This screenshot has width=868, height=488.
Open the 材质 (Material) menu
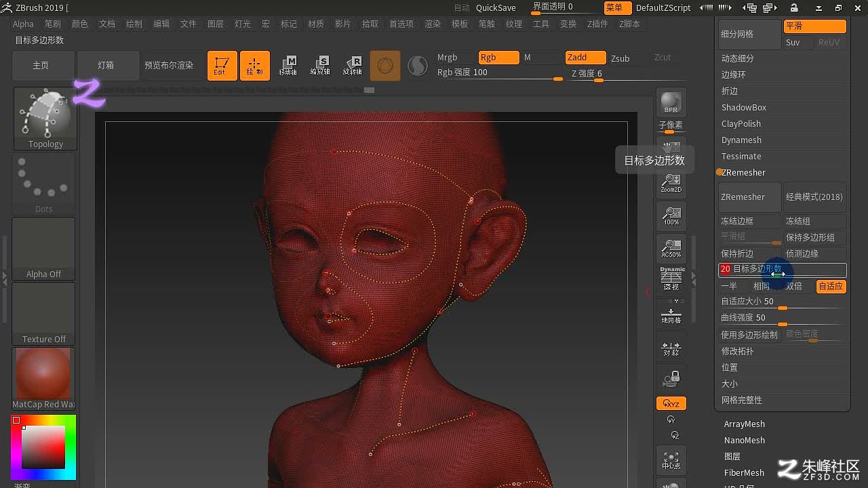pos(315,24)
